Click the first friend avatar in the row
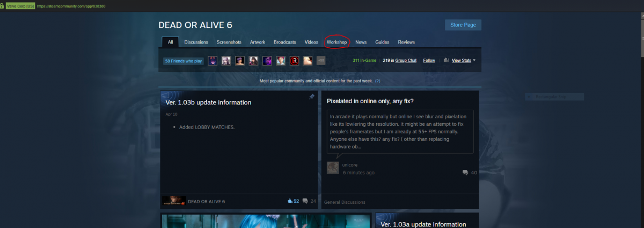The width and height of the screenshot is (644, 228). [213, 61]
